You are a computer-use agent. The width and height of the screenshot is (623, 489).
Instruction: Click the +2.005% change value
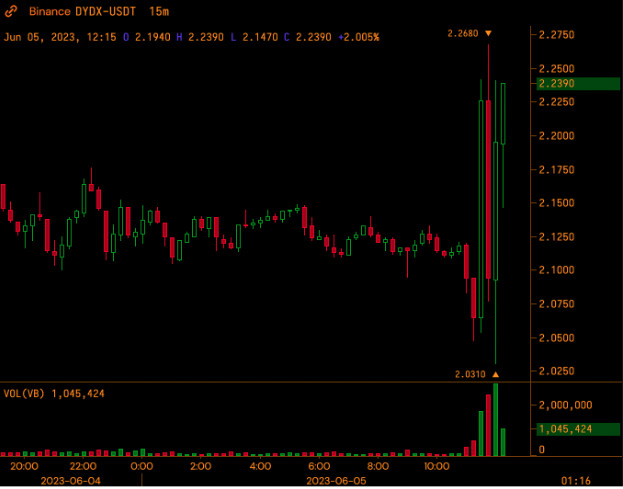359,37
